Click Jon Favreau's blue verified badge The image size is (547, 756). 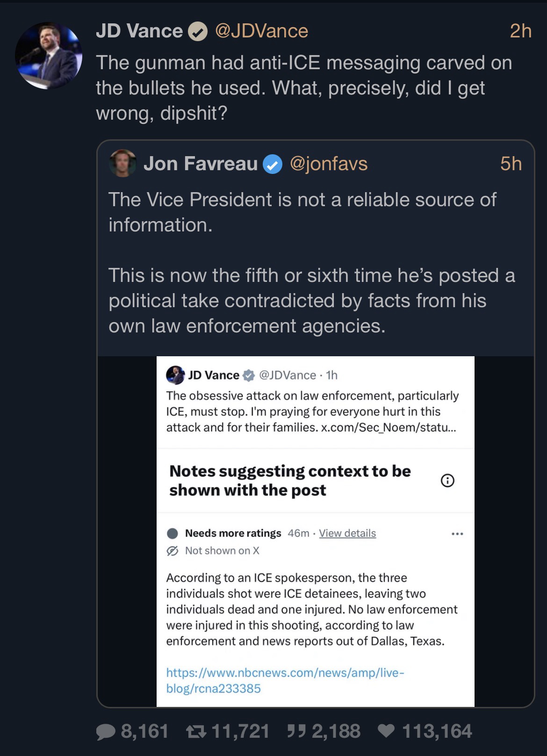(273, 164)
